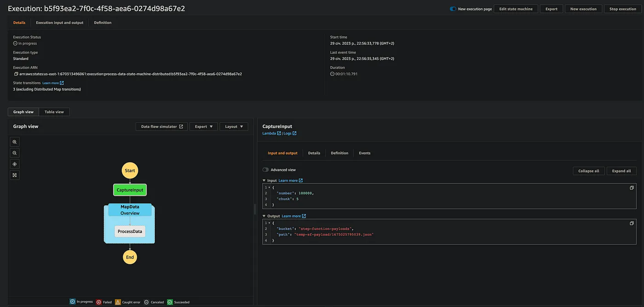Collapse the Output section triangle

[264, 216]
